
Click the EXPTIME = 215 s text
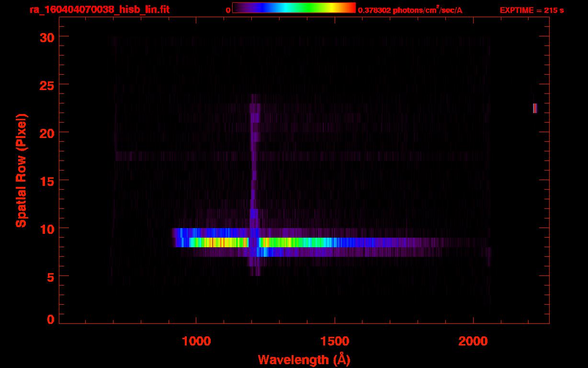[531, 11]
